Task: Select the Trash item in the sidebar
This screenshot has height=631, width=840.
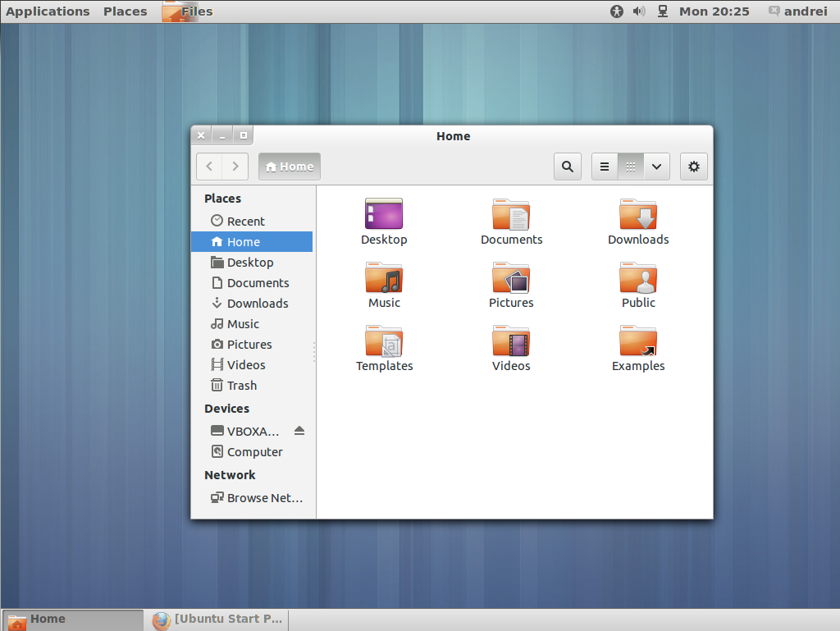Action: pos(240,385)
